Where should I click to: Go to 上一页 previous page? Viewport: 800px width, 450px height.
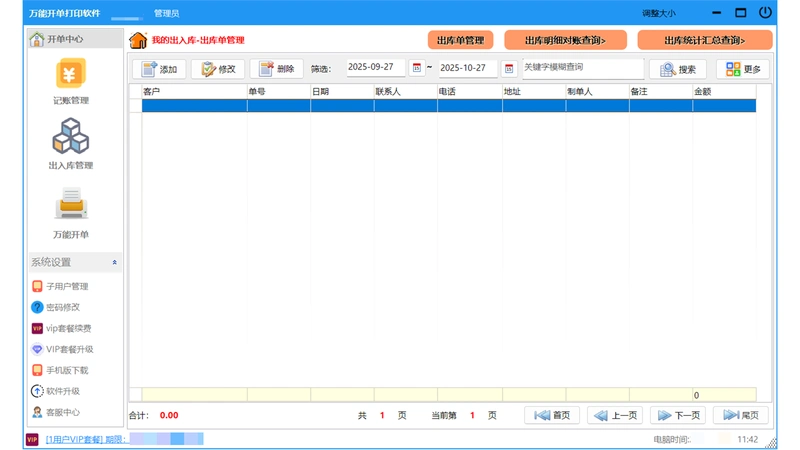[x=615, y=415]
